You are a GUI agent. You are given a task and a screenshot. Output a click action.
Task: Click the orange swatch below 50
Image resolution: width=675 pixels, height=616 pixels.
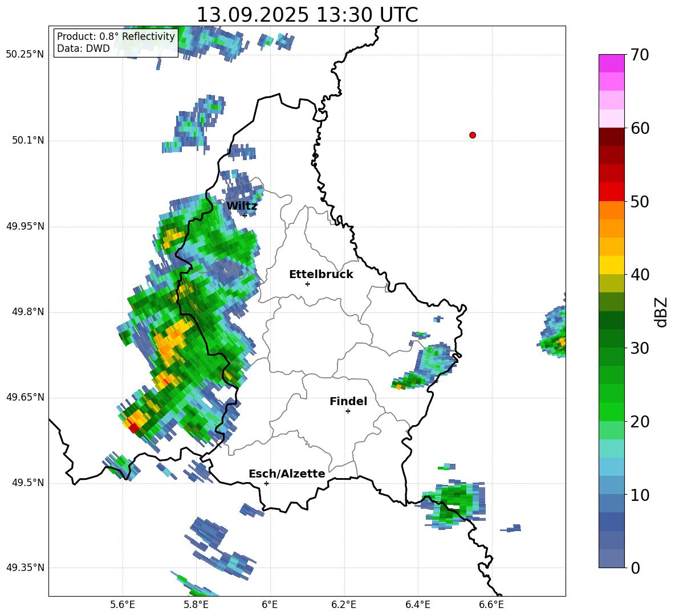[611, 210]
